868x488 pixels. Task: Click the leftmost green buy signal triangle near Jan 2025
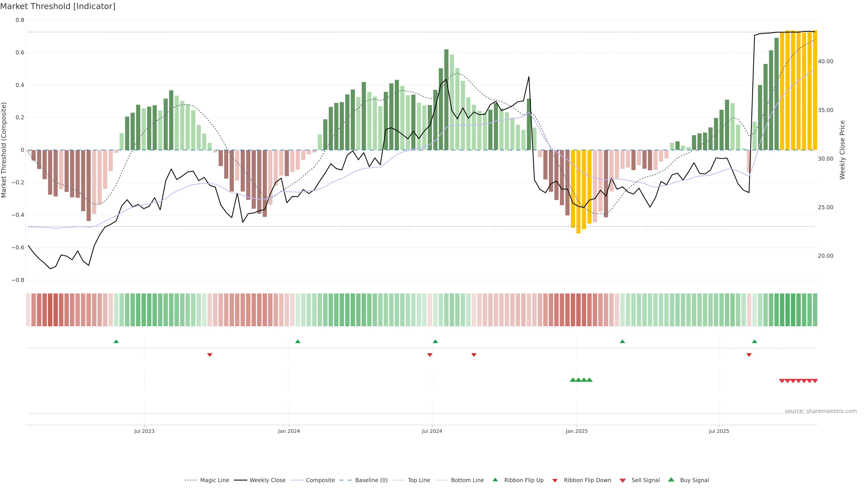[573, 380]
